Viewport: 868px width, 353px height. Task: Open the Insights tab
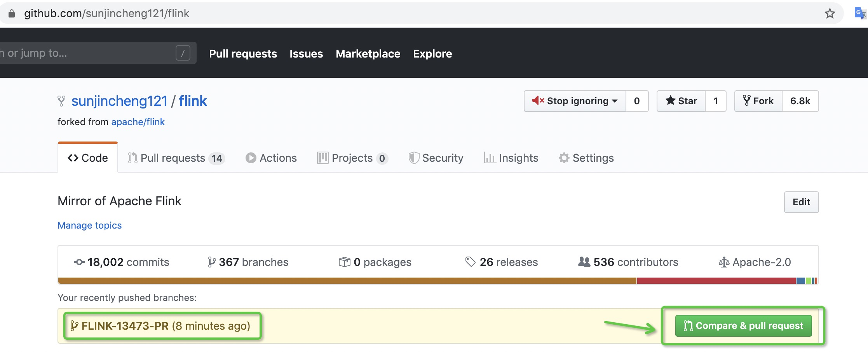[511, 158]
